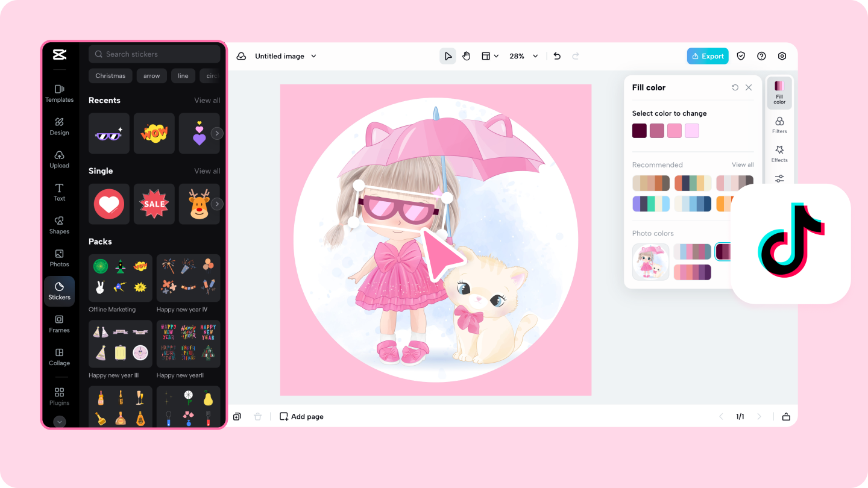
Task: Click the Export button
Action: click(x=708, y=55)
